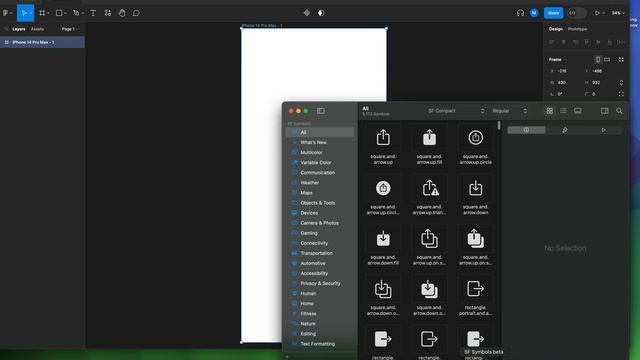This screenshot has width=640, height=360.
Task: Open the Privacy & Security category
Action: click(x=320, y=283)
